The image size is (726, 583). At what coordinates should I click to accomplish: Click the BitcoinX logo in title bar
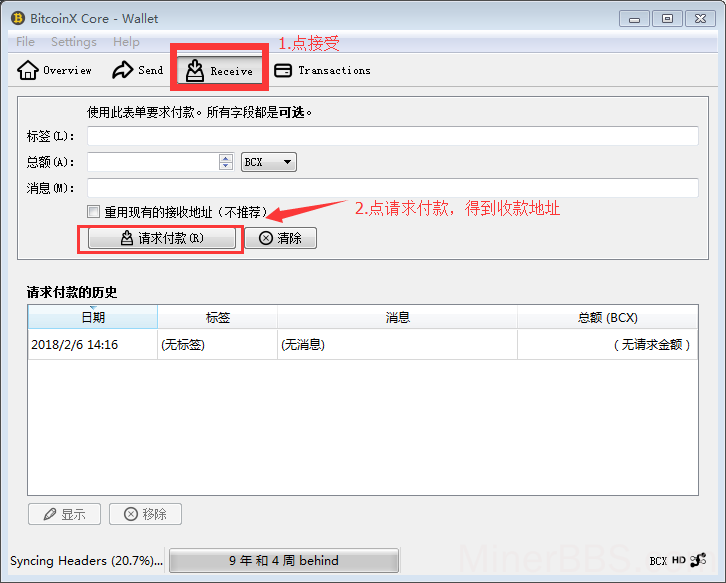[x=18, y=19]
